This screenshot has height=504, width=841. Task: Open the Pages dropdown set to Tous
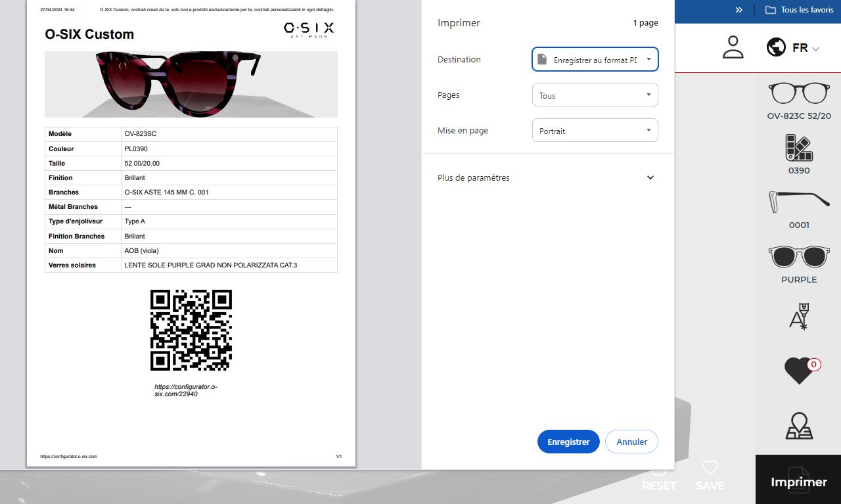point(595,95)
